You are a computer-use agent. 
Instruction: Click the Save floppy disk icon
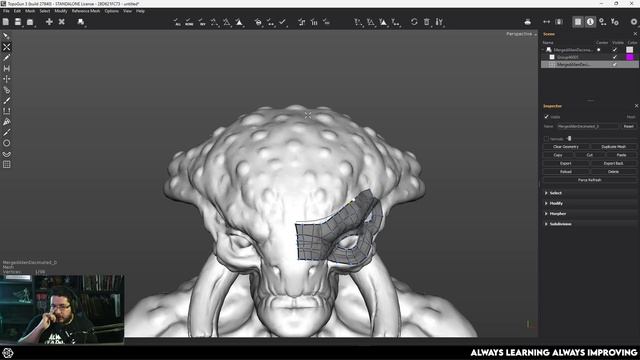click(18, 22)
